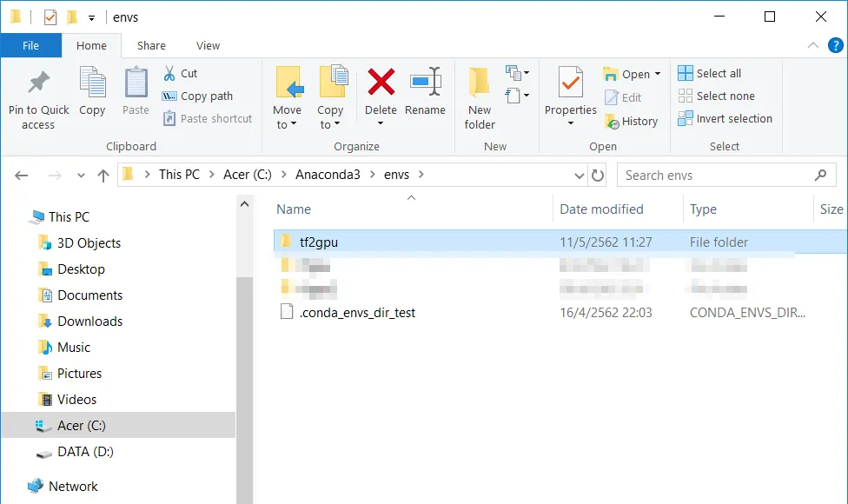Click Copy path in the ribbon
Viewport: 848px width, 504px height.
point(197,96)
